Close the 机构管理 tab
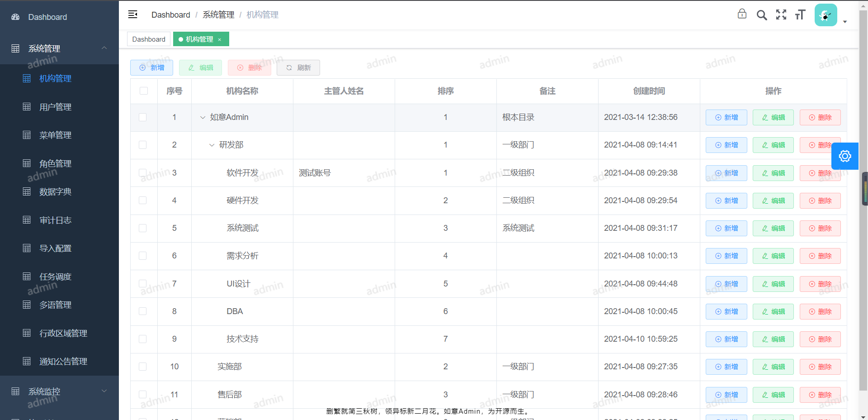The height and width of the screenshot is (420, 868). tap(220, 40)
